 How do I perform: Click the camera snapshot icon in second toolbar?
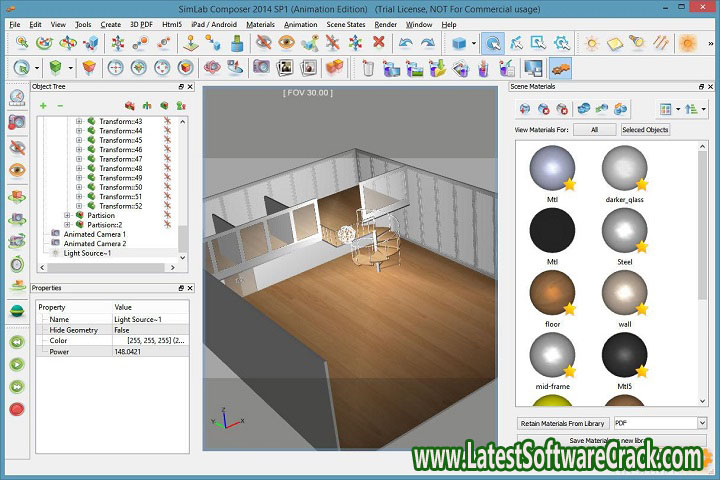point(261,68)
